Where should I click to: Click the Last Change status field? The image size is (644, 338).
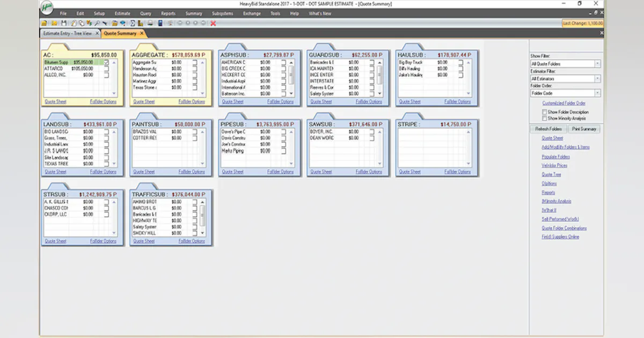(582, 23)
